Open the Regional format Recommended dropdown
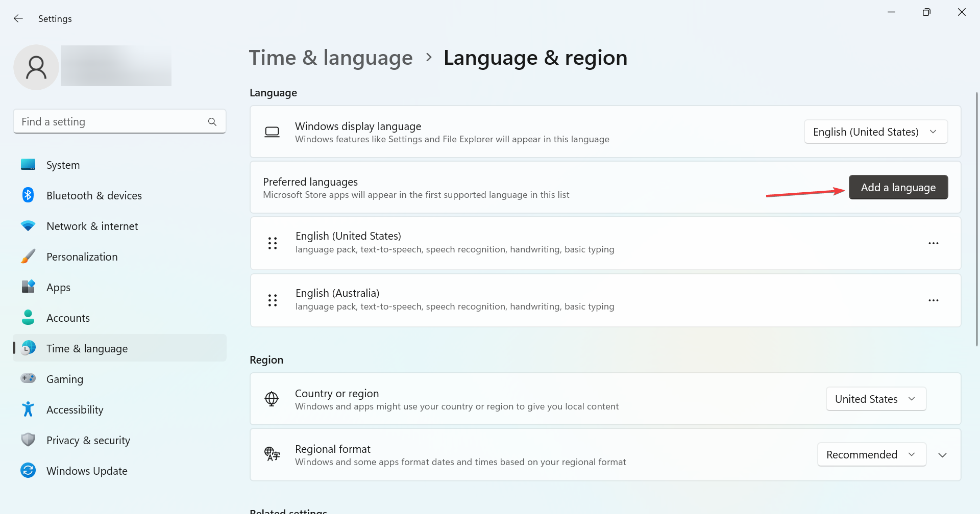The image size is (980, 514). 871,455
